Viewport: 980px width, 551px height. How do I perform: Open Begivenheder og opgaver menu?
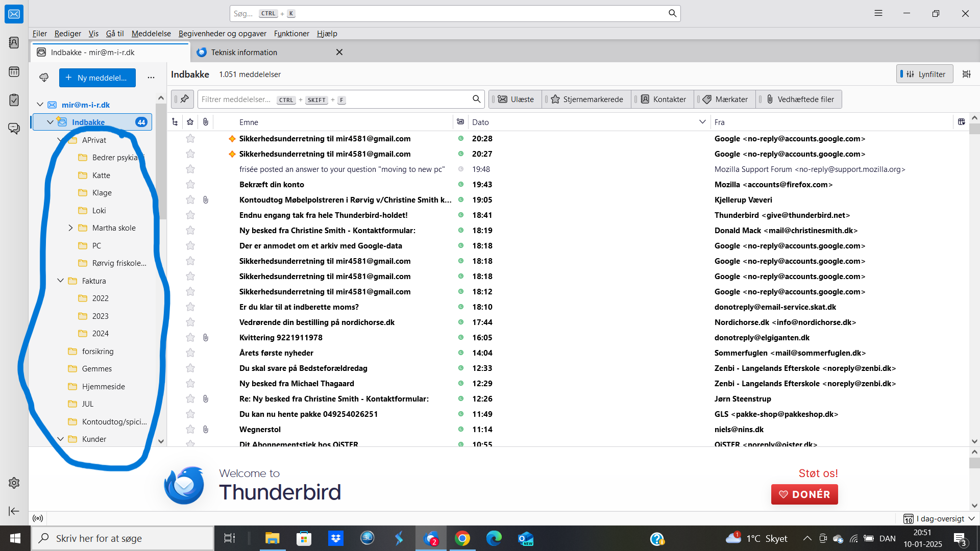click(x=222, y=33)
